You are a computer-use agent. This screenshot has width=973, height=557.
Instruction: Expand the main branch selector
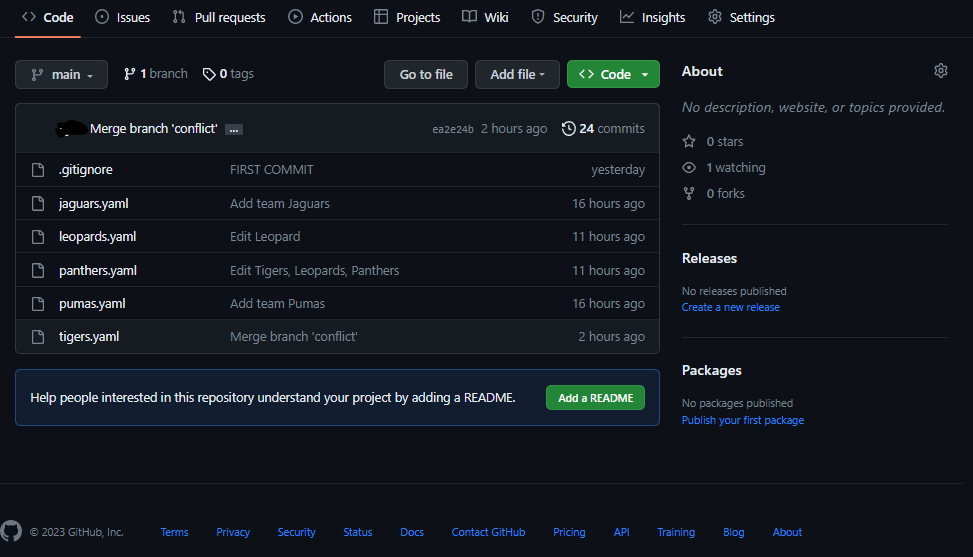tap(61, 74)
